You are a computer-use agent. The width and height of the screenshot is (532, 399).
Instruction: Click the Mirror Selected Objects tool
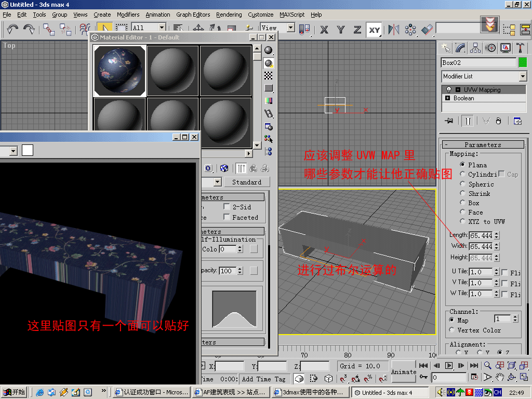(x=394, y=30)
